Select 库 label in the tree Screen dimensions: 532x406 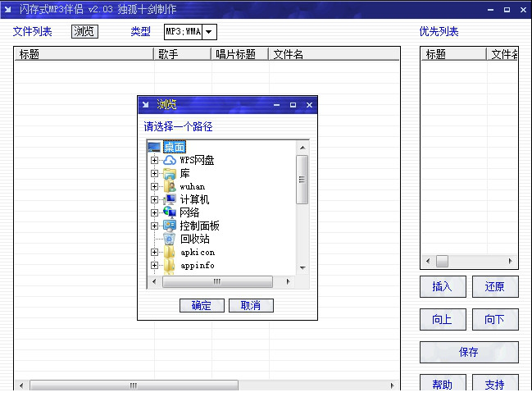[184, 173]
